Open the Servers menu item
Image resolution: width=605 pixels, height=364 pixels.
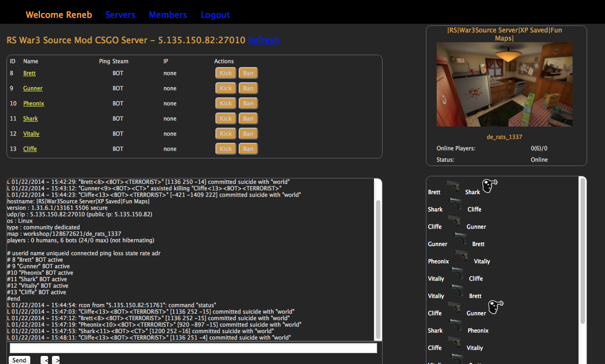pos(120,15)
